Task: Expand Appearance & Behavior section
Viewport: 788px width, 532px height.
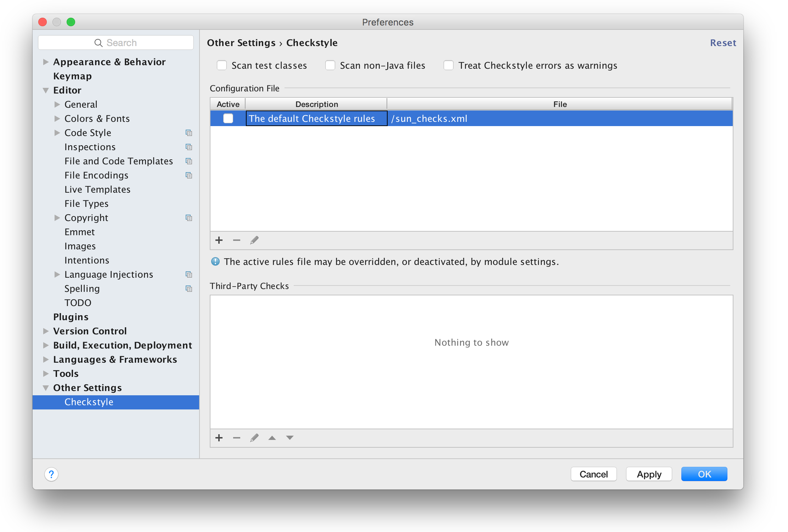Action: [x=46, y=62]
